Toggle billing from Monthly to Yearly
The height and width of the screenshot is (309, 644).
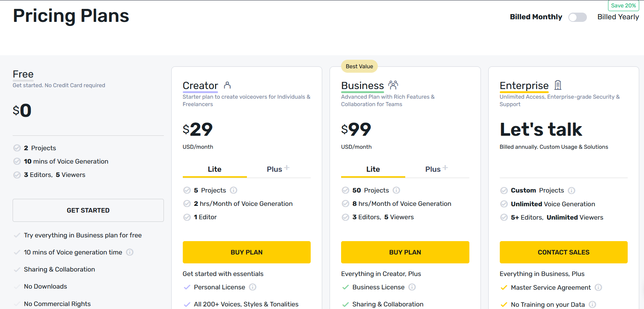point(577,17)
